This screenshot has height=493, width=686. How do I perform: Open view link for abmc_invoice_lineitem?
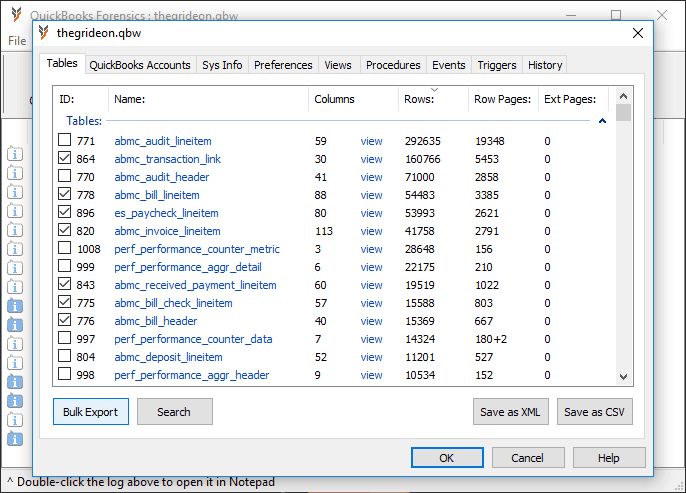(x=371, y=231)
